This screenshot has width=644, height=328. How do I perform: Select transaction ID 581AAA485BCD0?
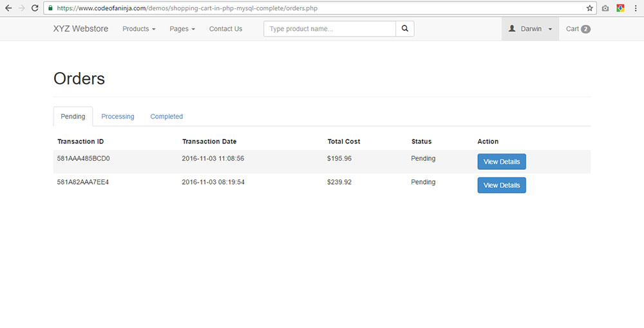click(x=83, y=158)
